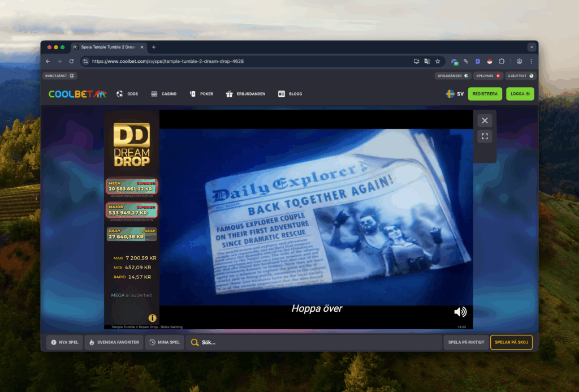The width and height of the screenshot is (579, 392).
Task: Select the Spela Temple Tumble 2 Dream tab
Action: (109, 48)
